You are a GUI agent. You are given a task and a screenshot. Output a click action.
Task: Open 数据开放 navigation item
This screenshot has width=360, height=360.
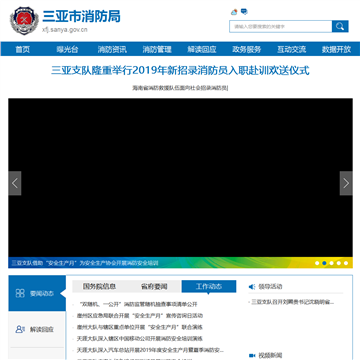tap(336, 49)
